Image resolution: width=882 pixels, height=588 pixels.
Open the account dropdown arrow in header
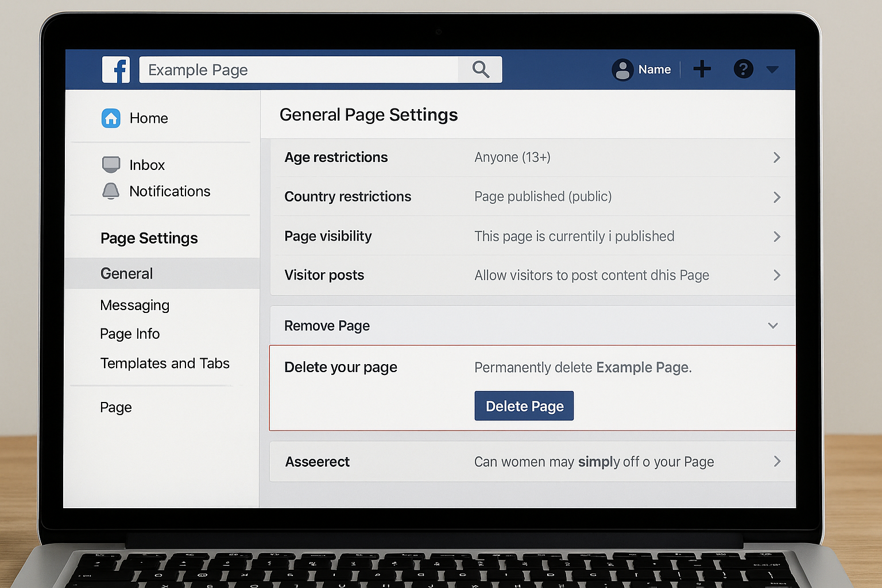[x=772, y=69]
